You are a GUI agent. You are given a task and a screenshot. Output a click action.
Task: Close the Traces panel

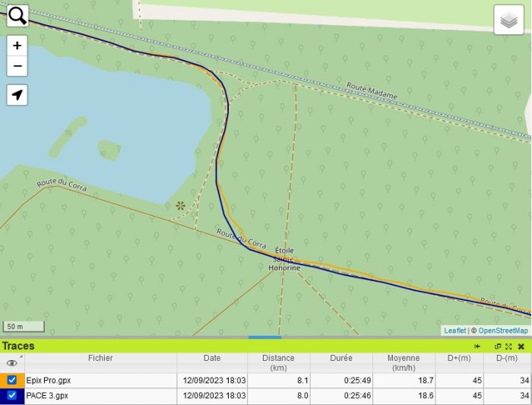point(521,346)
